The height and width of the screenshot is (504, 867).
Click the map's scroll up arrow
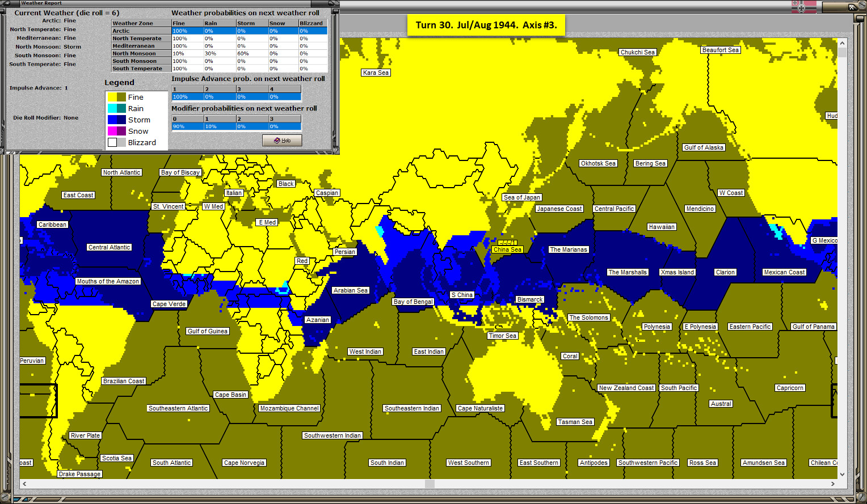click(842, 43)
